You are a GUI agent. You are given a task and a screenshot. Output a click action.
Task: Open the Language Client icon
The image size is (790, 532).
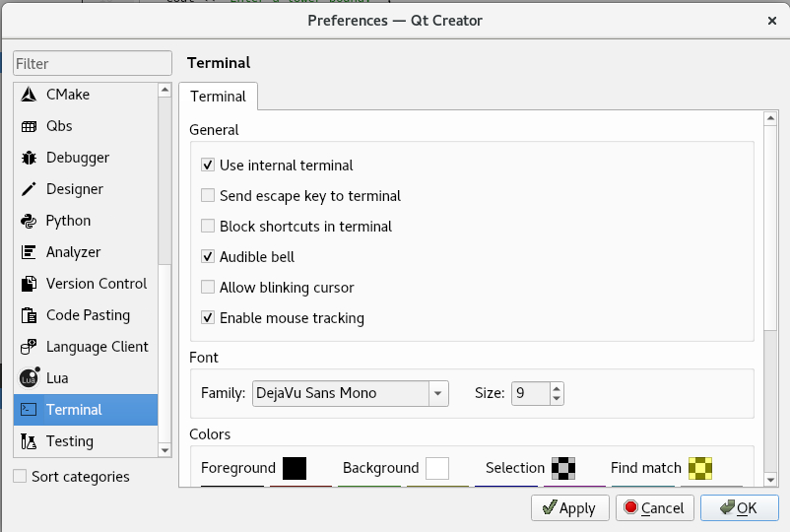tap(29, 347)
